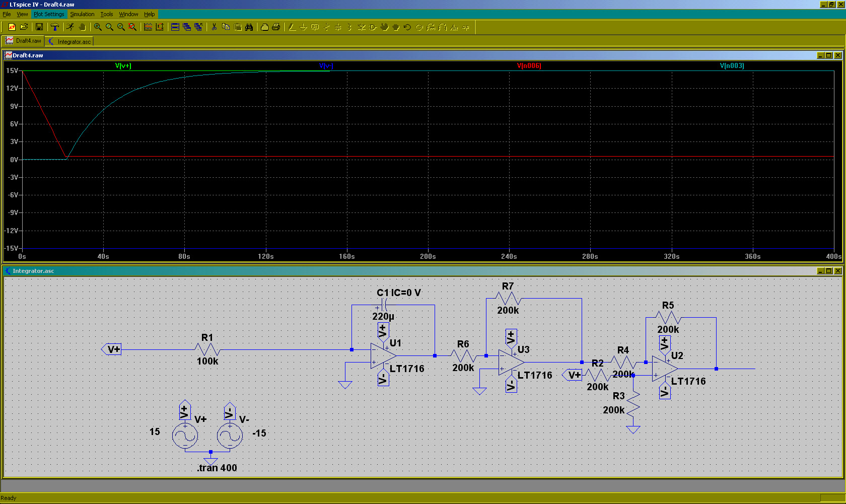The image size is (846, 504).
Task: Open the Tools menu
Action: click(106, 14)
